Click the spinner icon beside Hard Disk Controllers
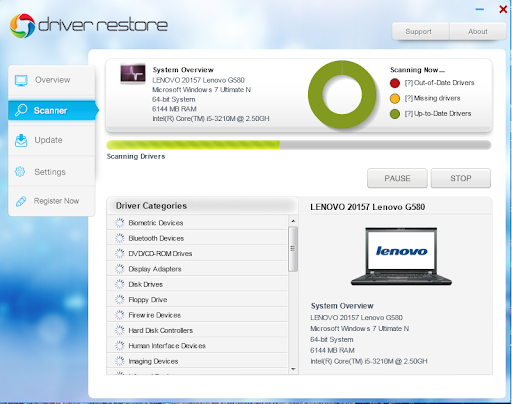Image resolution: width=512 pixels, height=404 pixels. (119, 330)
